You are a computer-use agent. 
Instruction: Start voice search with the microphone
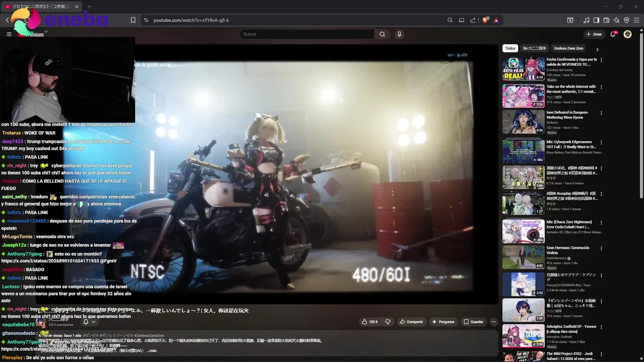[x=399, y=34]
